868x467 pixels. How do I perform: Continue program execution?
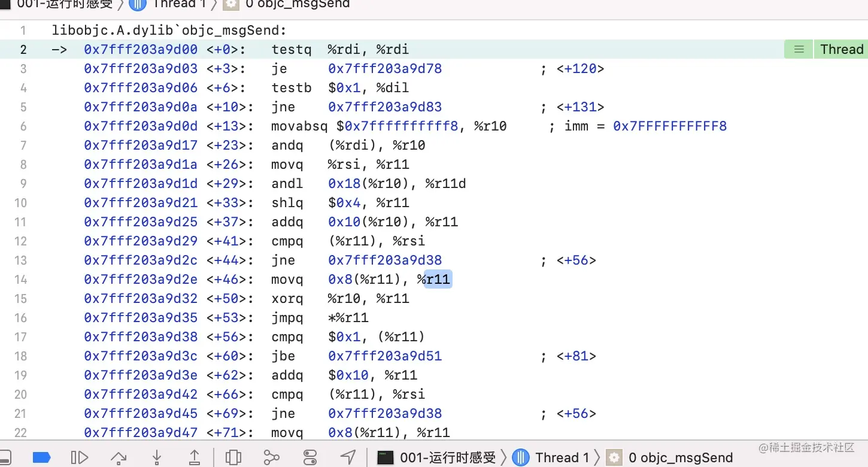(80, 457)
